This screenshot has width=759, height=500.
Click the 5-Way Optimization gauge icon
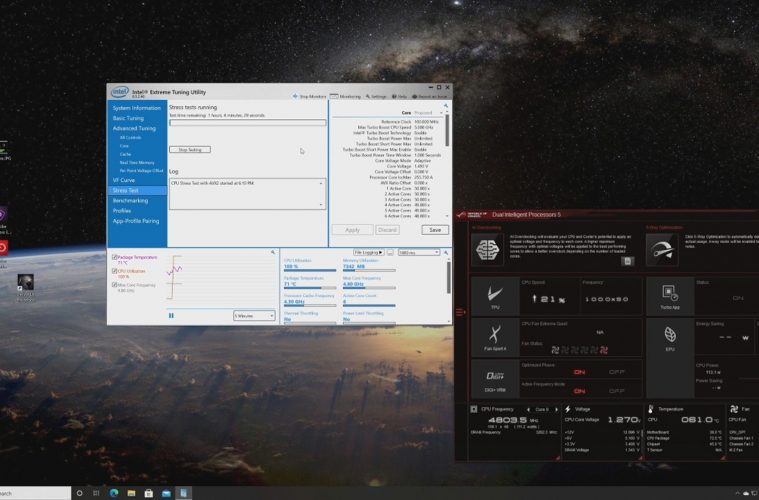662,249
